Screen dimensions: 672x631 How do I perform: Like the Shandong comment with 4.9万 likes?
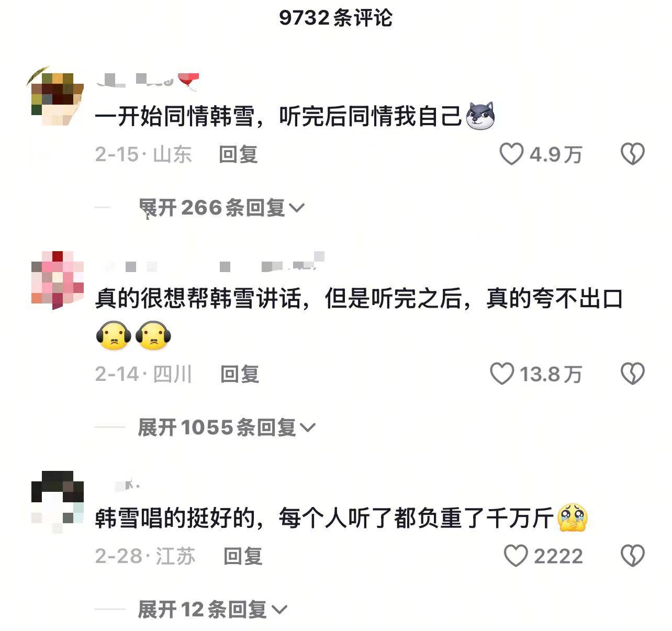(x=511, y=154)
